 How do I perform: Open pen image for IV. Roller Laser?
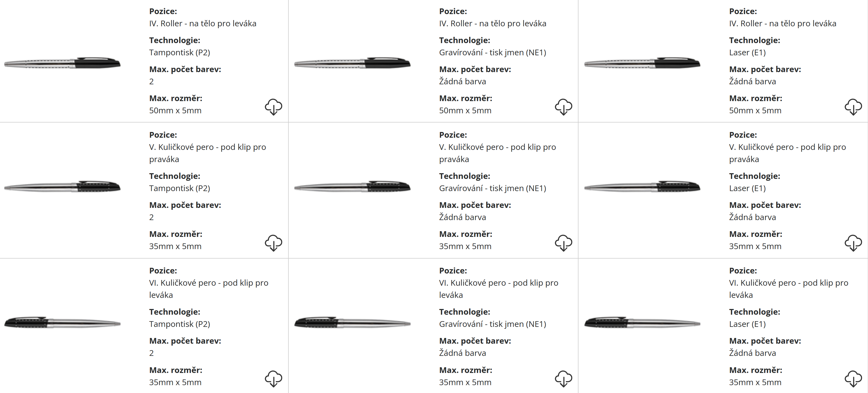tap(642, 63)
